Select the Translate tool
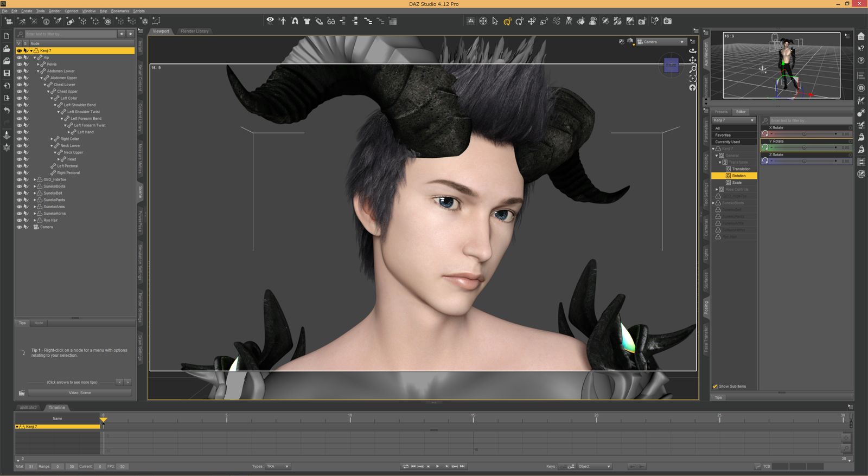This screenshot has width=868, height=476. (532, 21)
